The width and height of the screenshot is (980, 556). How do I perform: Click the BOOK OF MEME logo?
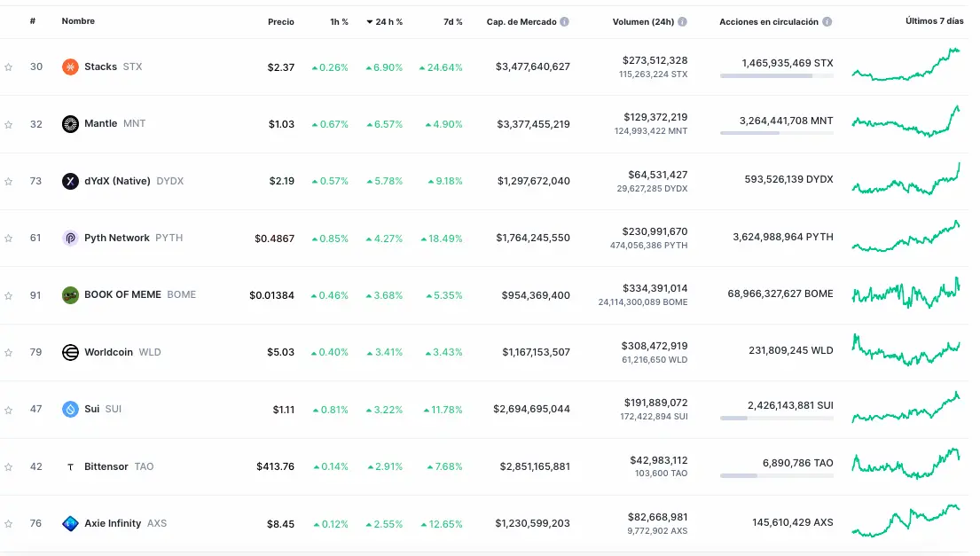point(69,294)
